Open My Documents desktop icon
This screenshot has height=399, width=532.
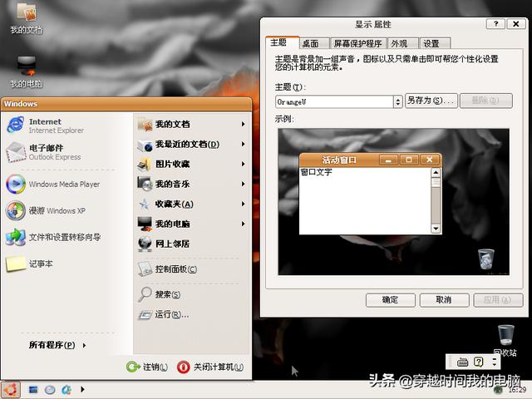[27, 18]
